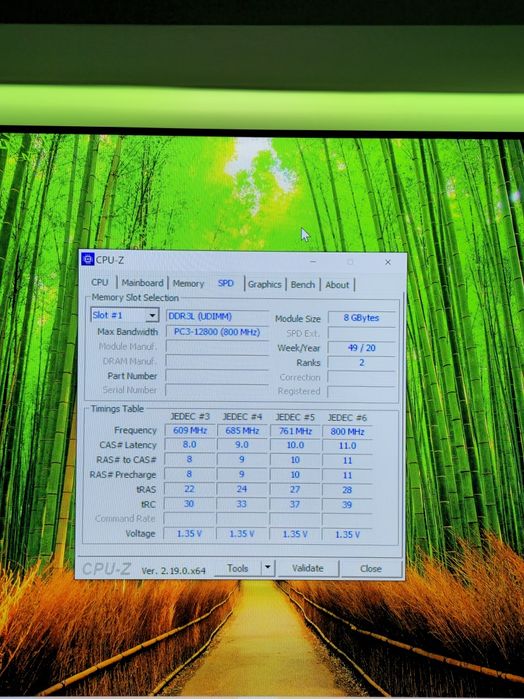
Task: Click the Close button at bottom
Action: (371, 569)
